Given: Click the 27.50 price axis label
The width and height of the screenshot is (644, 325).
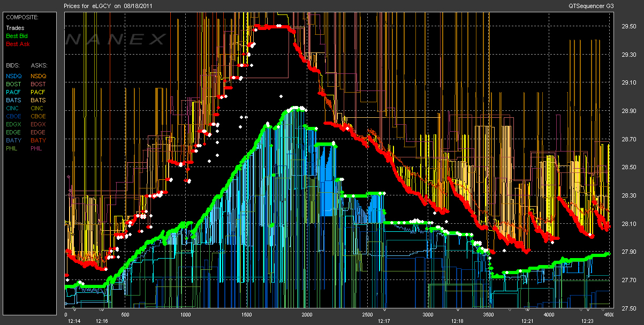Looking at the screenshot, I should [x=628, y=308].
